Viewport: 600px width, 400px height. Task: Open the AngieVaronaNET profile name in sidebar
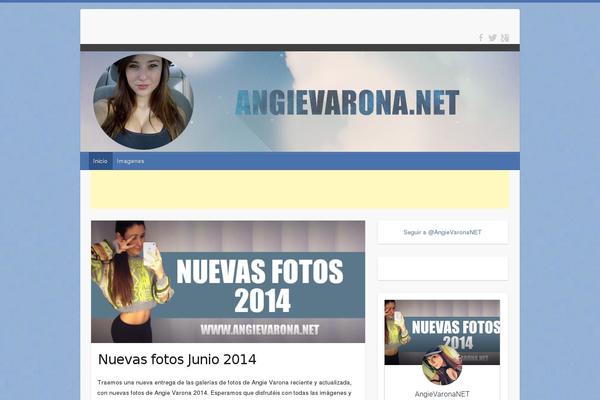click(x=442, y=394)
